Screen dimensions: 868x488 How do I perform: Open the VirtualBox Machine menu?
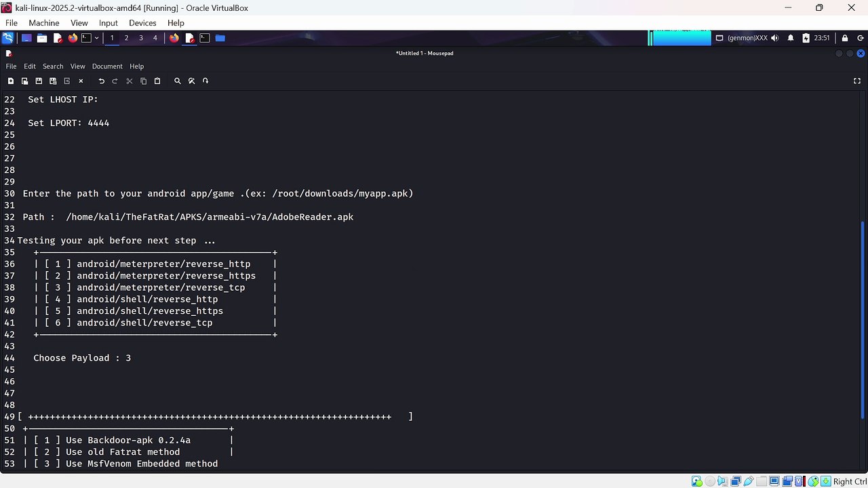point(44,23)
